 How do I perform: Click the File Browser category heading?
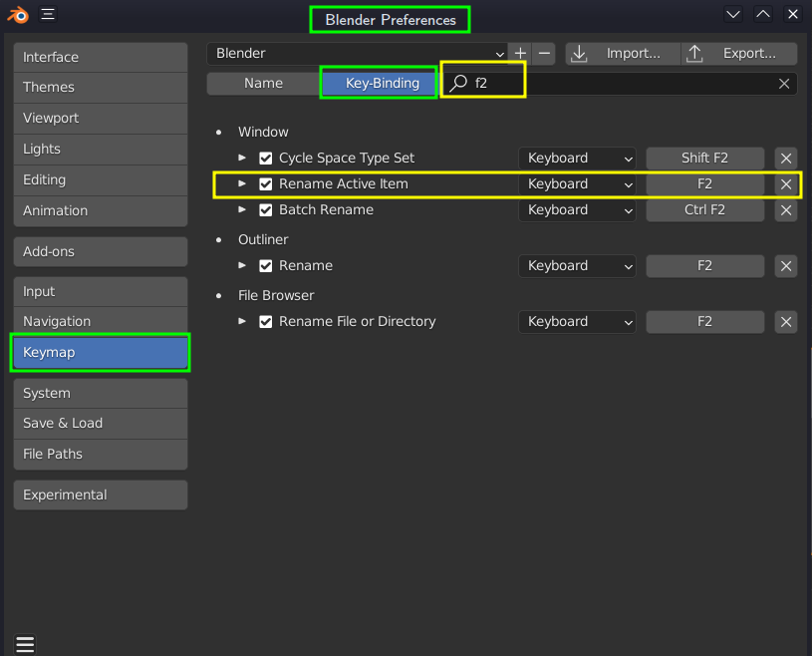pyautogui.click(x=276, y=296)
